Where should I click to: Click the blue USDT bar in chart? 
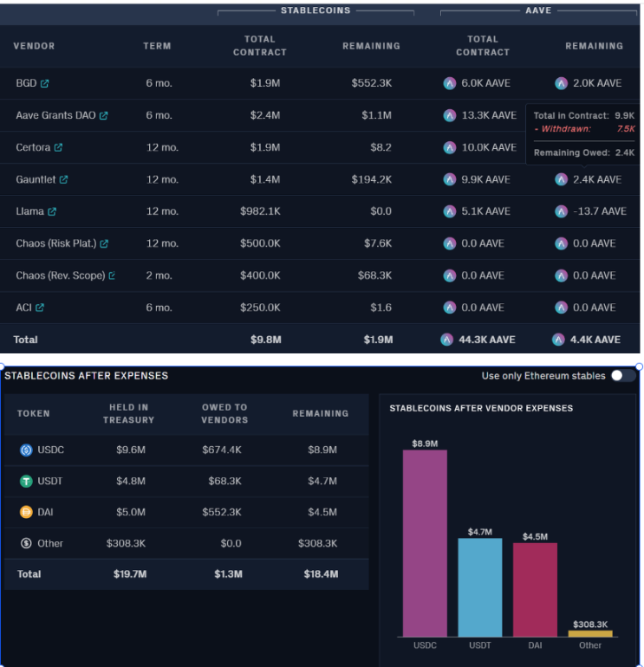pyautogui.click(x=480, y=587)
